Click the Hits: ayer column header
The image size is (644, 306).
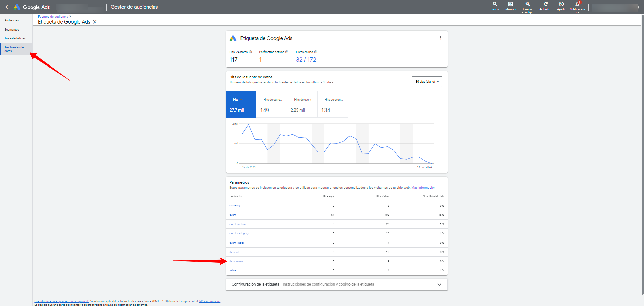coord(328,196)
